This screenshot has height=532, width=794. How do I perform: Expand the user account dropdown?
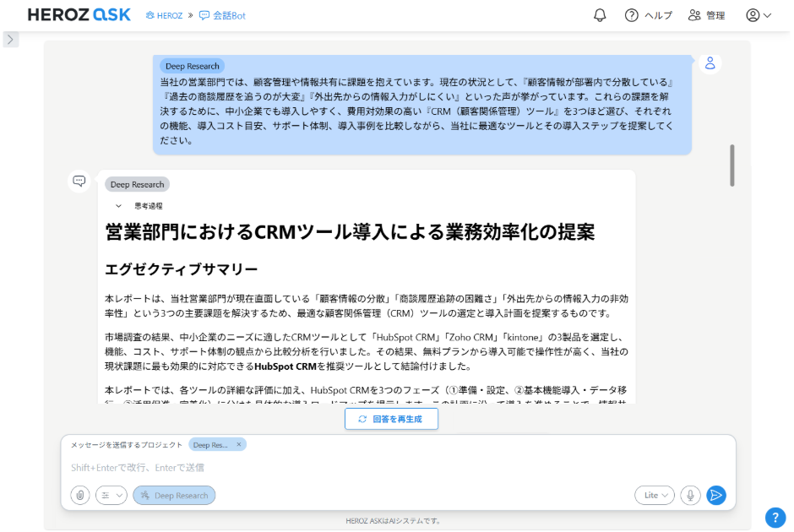tap(759, 15)
